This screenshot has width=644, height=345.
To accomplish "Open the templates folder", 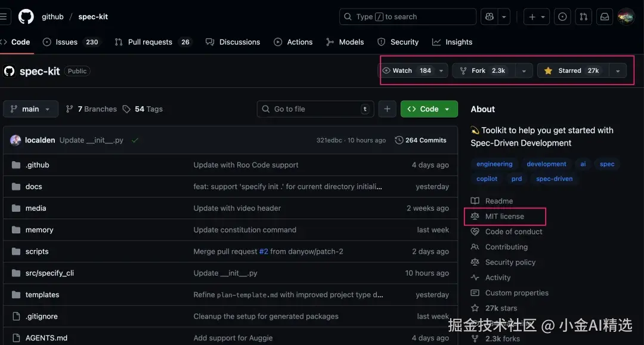I will (42, 295).
